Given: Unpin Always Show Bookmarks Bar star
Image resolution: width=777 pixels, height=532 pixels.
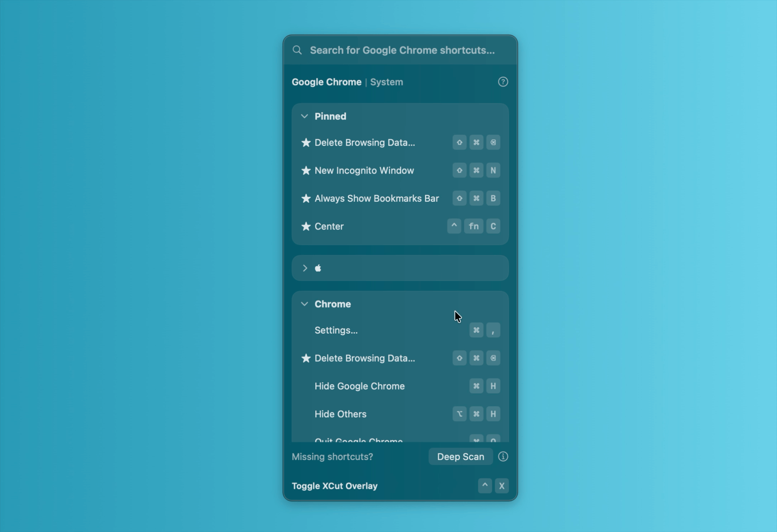Looking at the screenshot, I should click(x=306, y=199).
